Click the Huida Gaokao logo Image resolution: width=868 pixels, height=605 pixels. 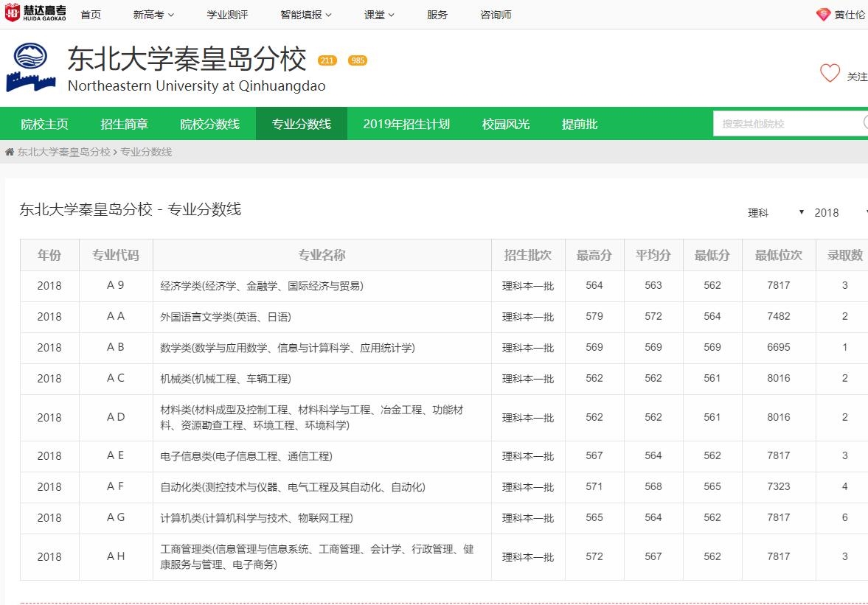point(35,13)
